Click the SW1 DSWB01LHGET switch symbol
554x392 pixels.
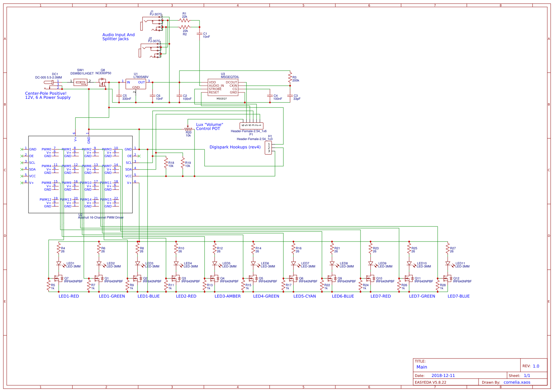[80, 82]
